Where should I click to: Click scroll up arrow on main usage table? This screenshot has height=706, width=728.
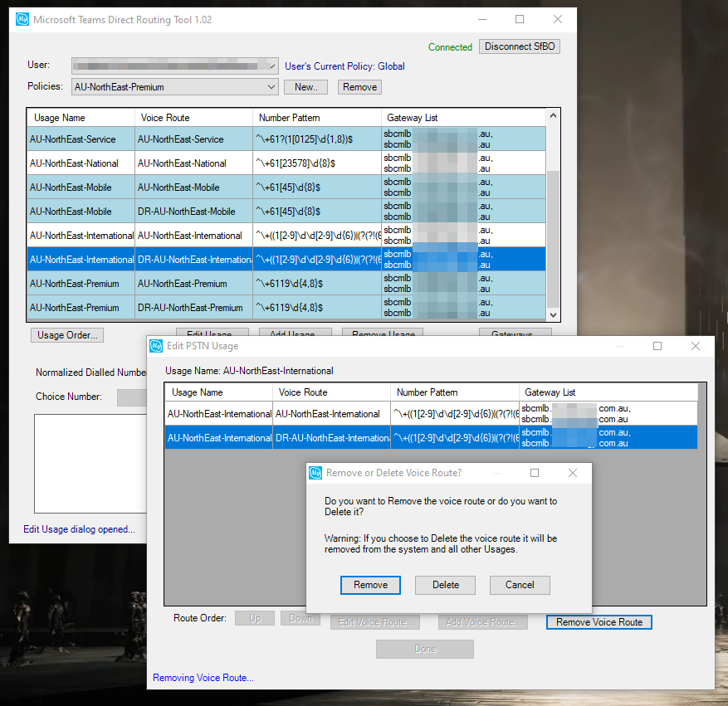[553, 115]
